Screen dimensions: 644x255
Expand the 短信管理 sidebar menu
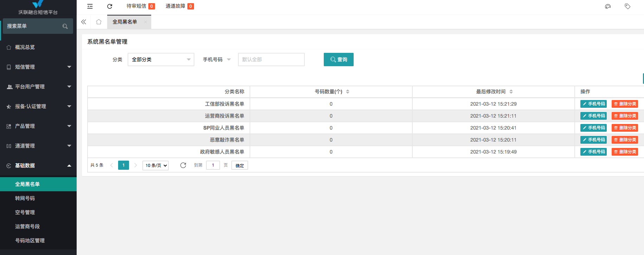pyautogui.click(x=38, y=67)
